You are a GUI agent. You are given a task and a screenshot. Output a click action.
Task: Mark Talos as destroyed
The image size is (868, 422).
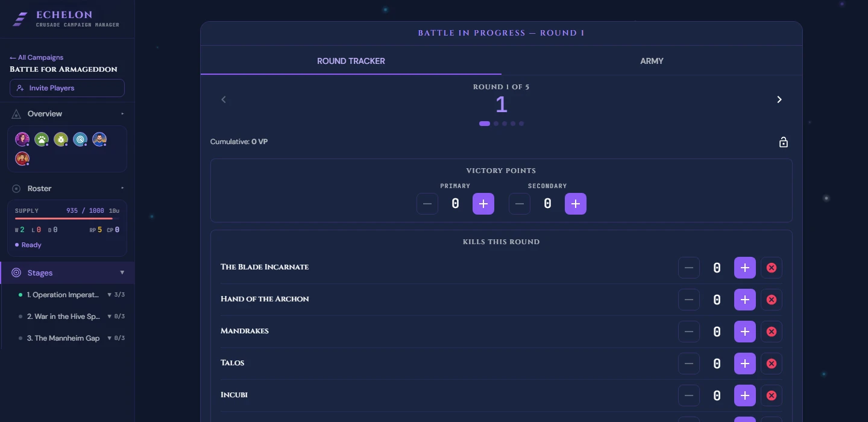pyautogui.click(x=772, y=364)
